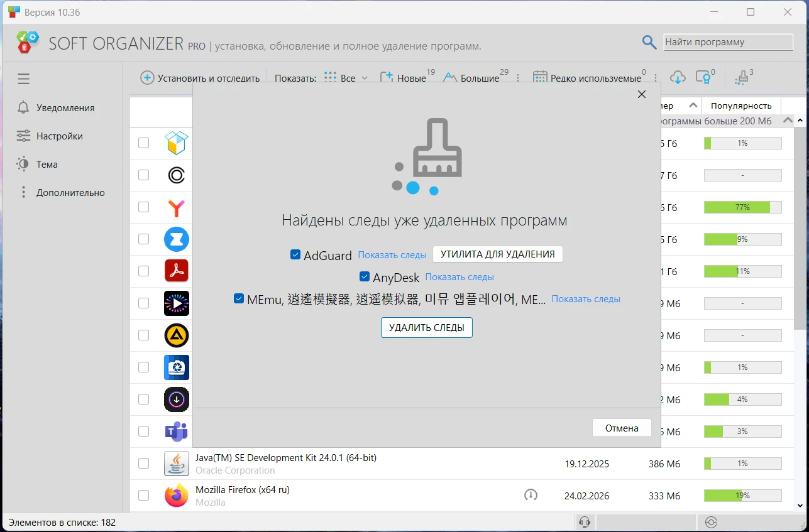Toggle the MEmu traces checkbox
This screenshot has width=809, height=532.
(x=239, y=299)
